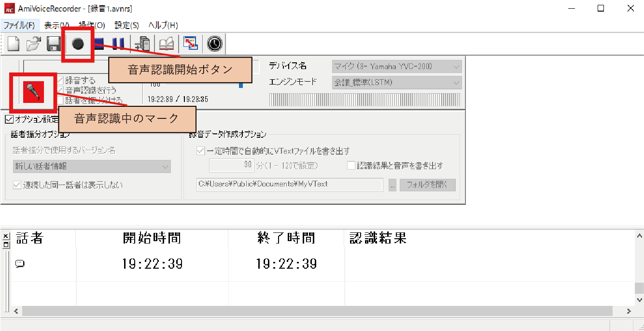
Task: Open the ファイル(F) menu
Action: [19, 25]
